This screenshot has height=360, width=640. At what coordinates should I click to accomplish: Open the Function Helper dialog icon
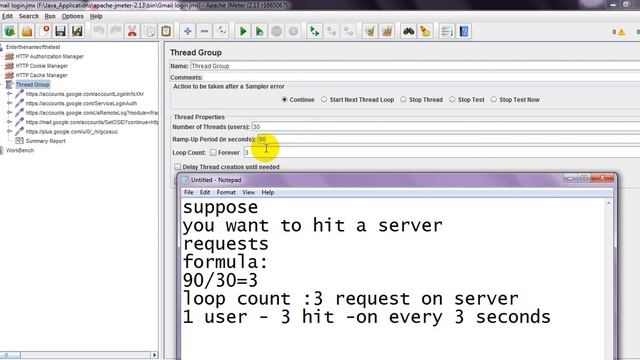(x=447, y=31)
